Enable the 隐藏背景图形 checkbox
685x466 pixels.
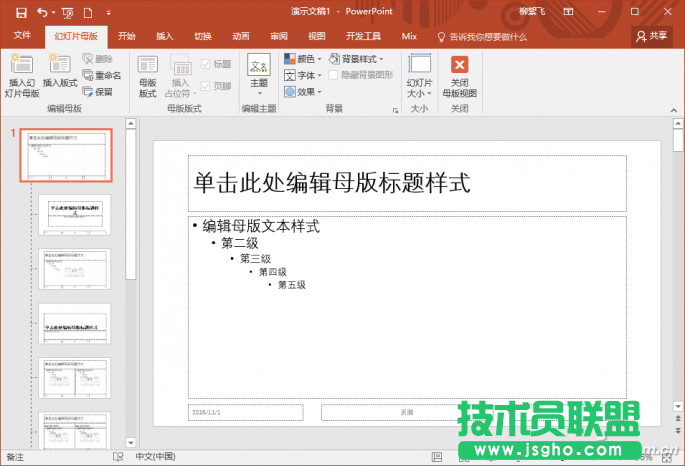(334, 75)
